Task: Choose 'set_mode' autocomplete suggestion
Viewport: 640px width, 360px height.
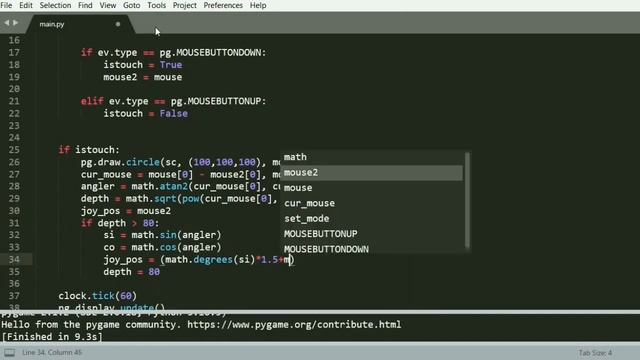Action: click(371, 218)
